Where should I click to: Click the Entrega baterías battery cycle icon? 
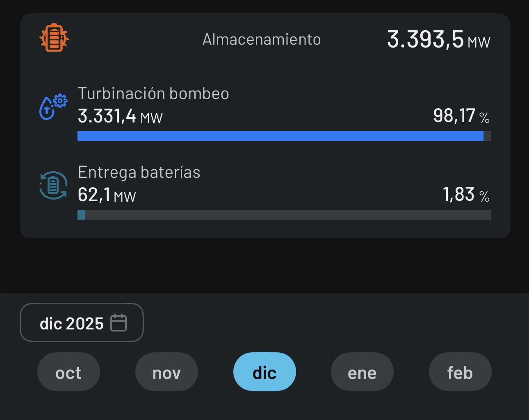point(53,186)
